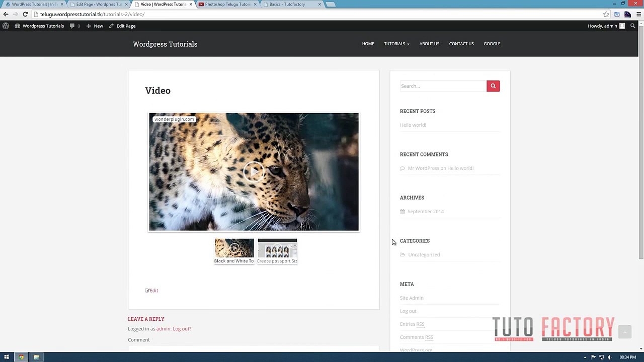Viewport: 644px width, 362px height.
Task: Click the browser forward arrow
Action: click(16, 14)
